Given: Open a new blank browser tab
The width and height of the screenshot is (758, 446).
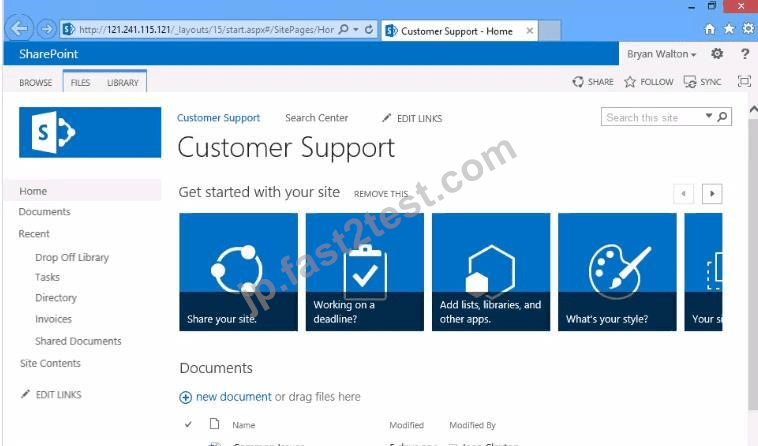Looking at the screenshot, I should click(x=549, y=31).
